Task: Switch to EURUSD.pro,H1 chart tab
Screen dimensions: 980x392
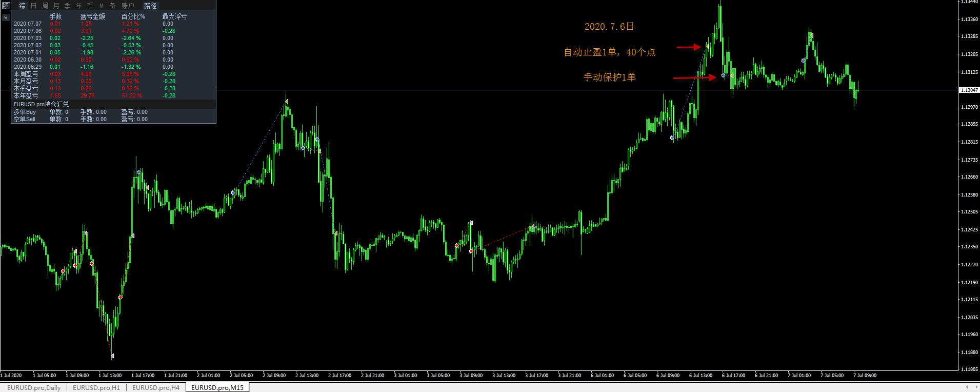Action: (96, 387)
